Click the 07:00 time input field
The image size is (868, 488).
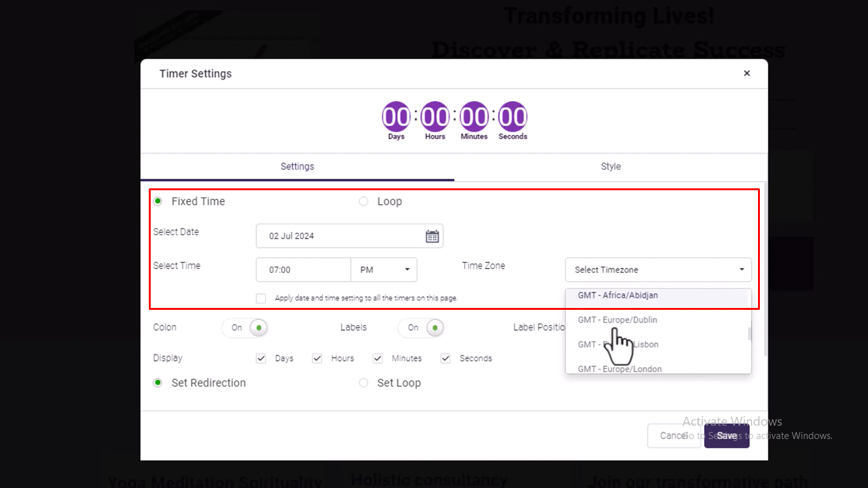tap(303, 270)
